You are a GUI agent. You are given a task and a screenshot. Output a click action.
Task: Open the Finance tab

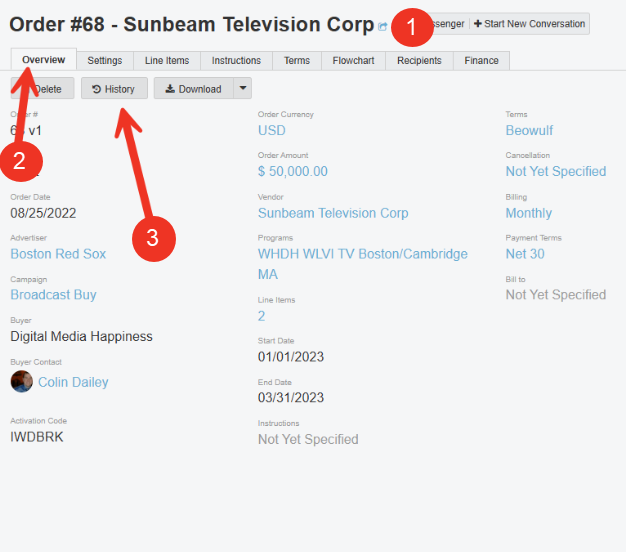point(481,61)
